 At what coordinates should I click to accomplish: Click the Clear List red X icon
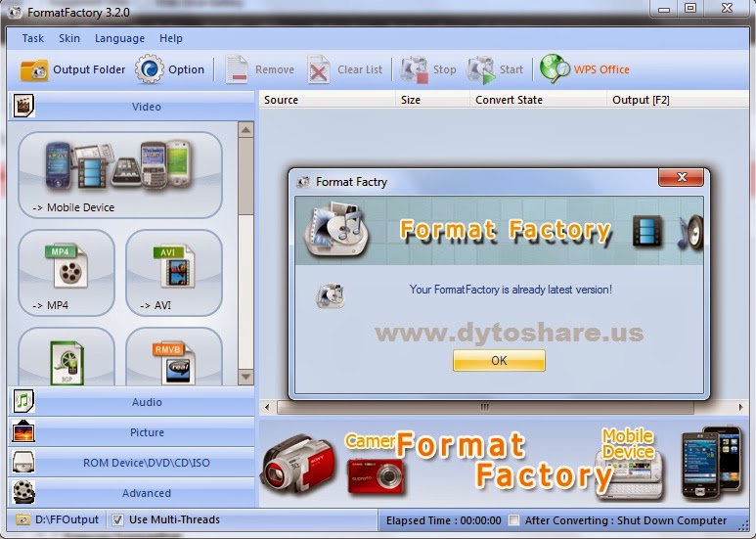[x=319, y=69]
